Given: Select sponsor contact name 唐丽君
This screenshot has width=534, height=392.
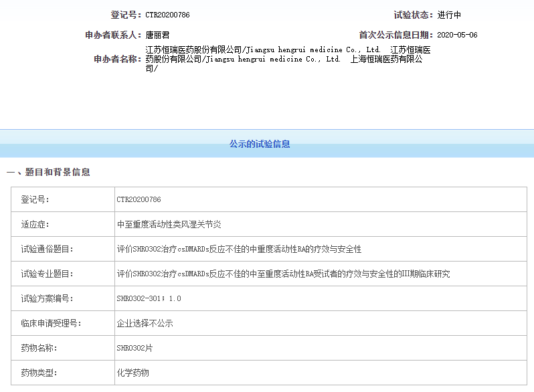Looking at the screenshot, I should 157,35.
